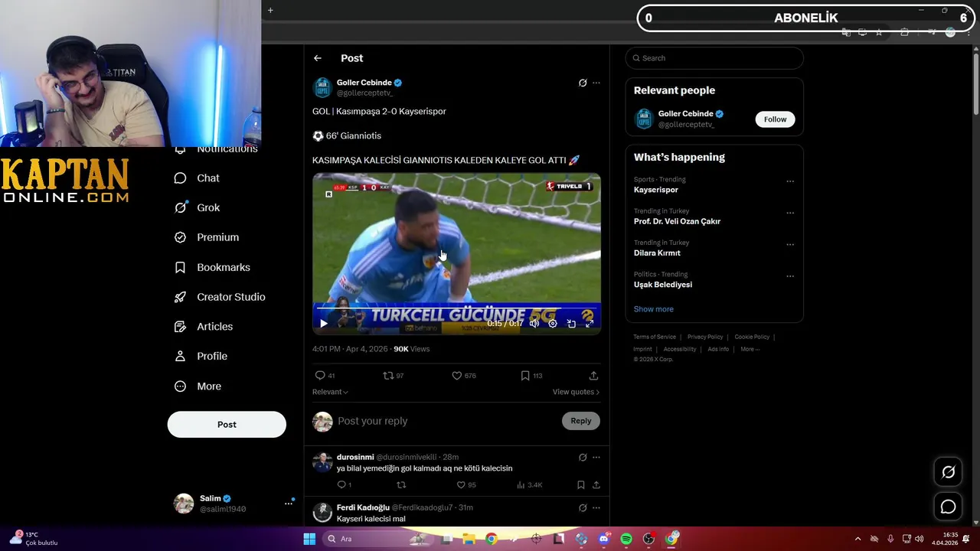Viewport: 980px width, 551px height.
Task: Expand the Relevant replies sort dropdown
Action: 330,392
